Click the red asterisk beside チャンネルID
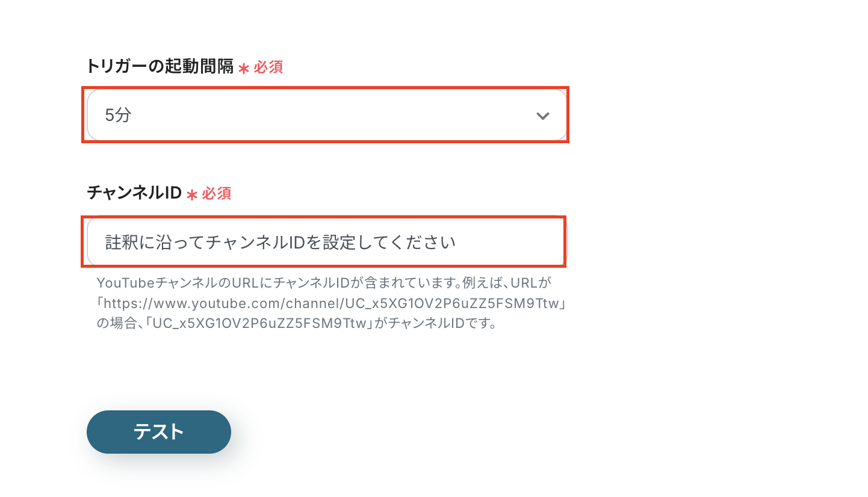This screenshot has width=868, height=497. pyautogui.click(x=192, y=194)
